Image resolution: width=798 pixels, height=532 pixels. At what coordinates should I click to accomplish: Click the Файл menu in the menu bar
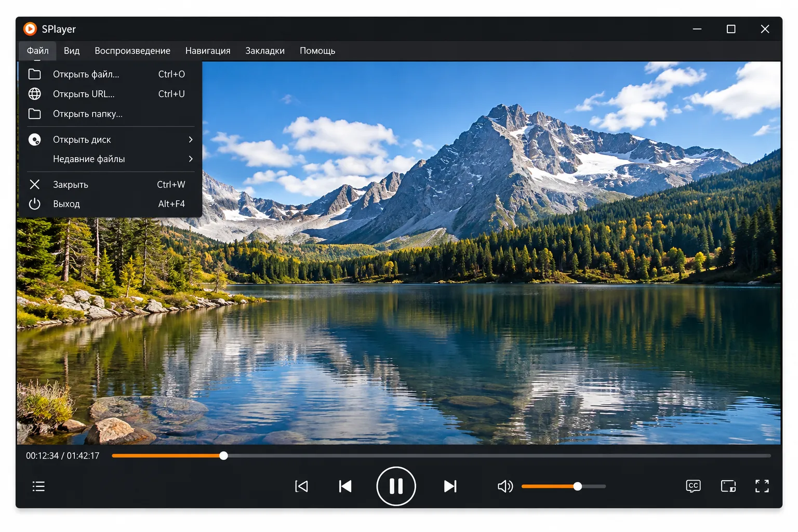tap(38, 50)
